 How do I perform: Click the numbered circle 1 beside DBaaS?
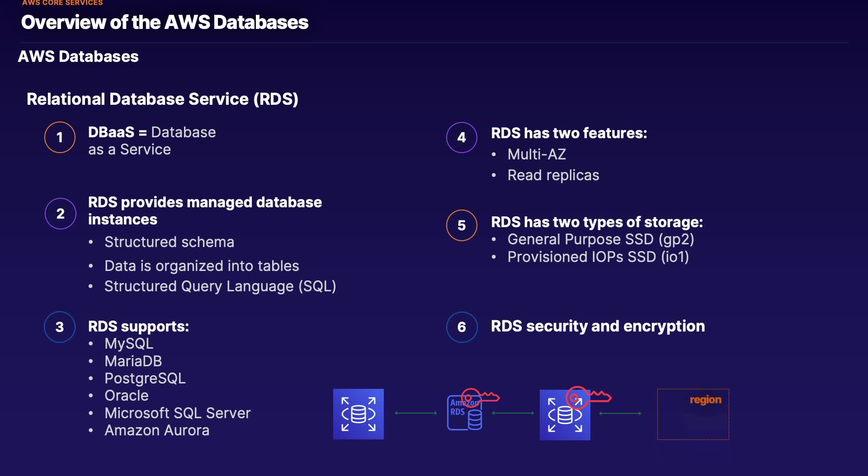click(x=60, y=137)
